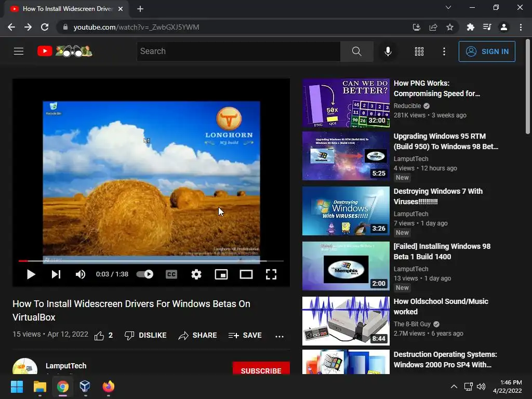
Task: Click the address bar URL
Action: pos(136,27)
